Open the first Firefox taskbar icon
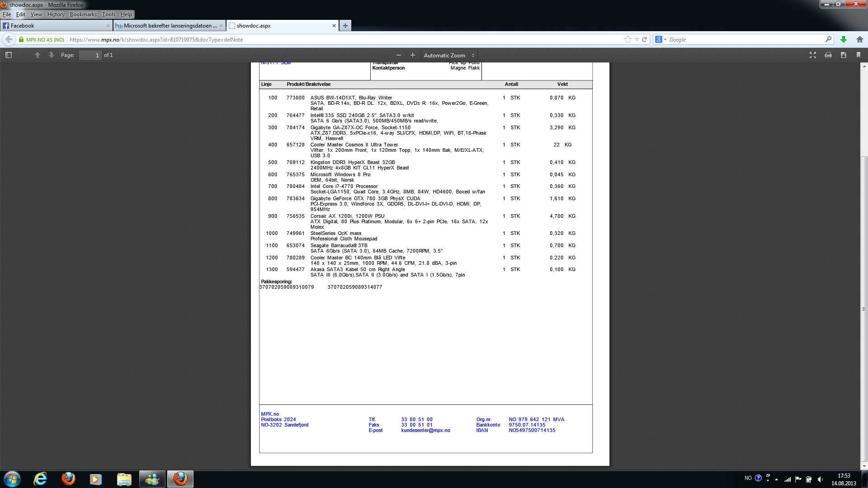The width and height of the screenshot is (868, 488). point(68,479)
